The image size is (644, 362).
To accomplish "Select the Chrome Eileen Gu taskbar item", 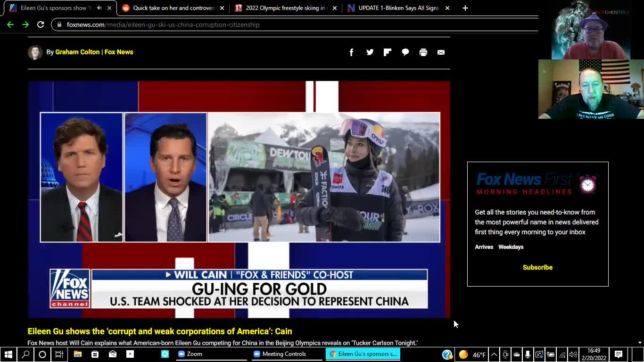I will (x=363, y=354).
